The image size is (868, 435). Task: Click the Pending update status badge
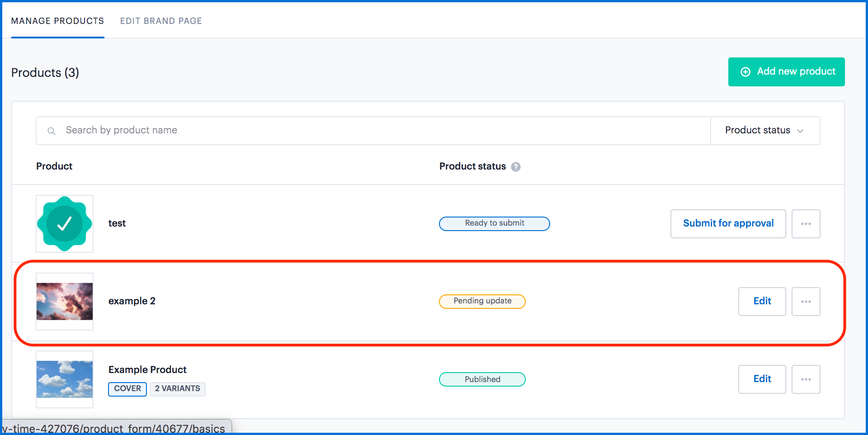click(482, 302)
